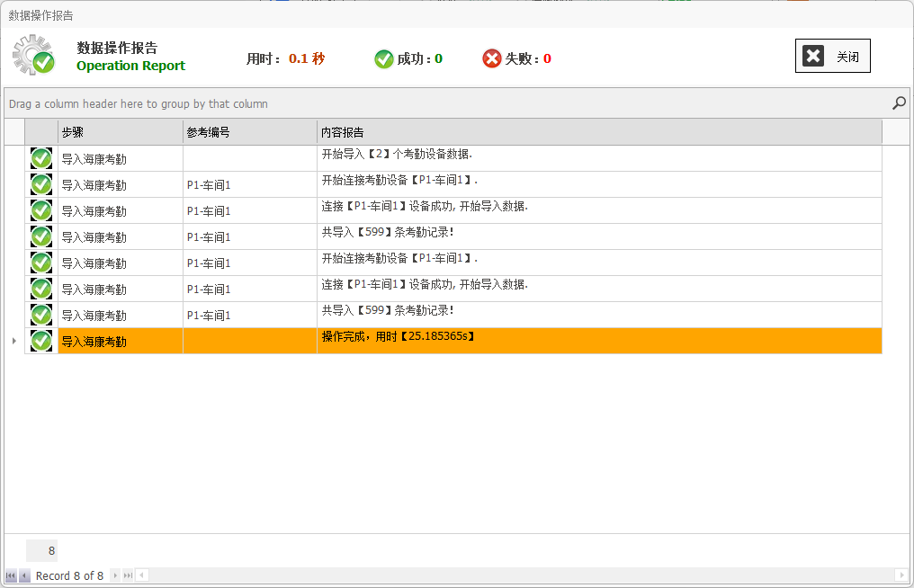
Task: Select page number 8 at bottom
Action: [x=41, y=550]
